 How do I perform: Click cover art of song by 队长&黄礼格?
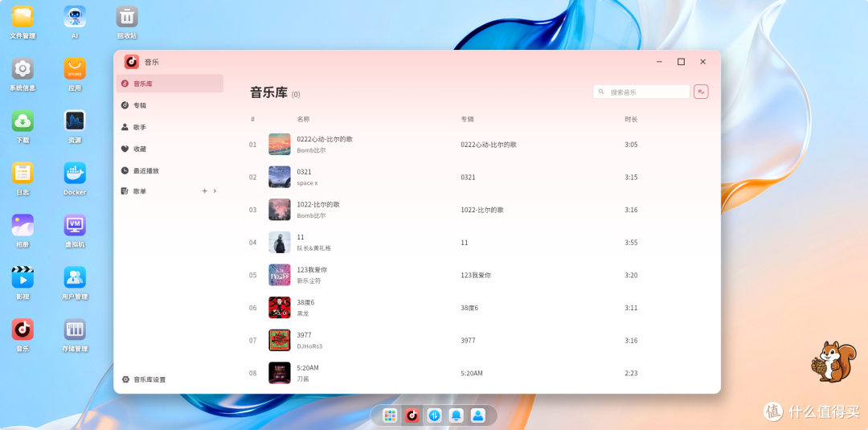(x=280, y=243)
